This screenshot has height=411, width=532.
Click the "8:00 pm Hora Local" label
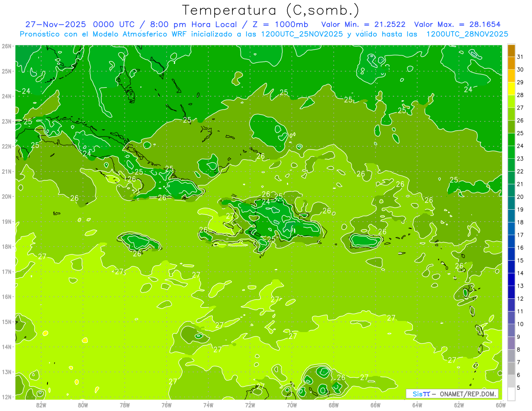[193, 24]
